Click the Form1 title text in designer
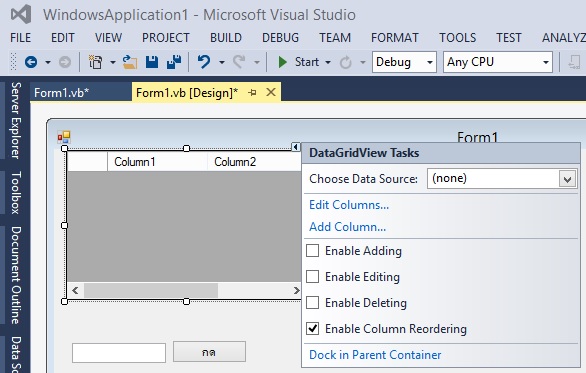This screenshot has width=586, height=373. pyautogui.click(x=477, y=138)
